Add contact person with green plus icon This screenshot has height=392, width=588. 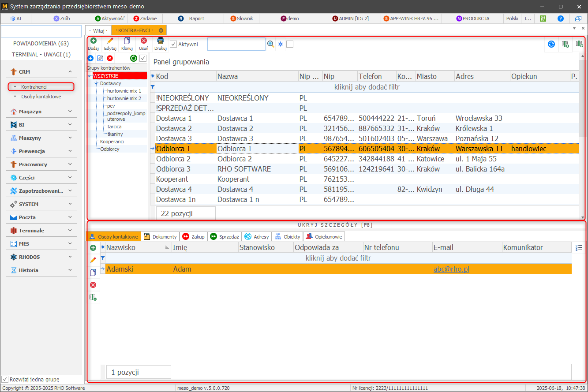(x=93, y=248)
